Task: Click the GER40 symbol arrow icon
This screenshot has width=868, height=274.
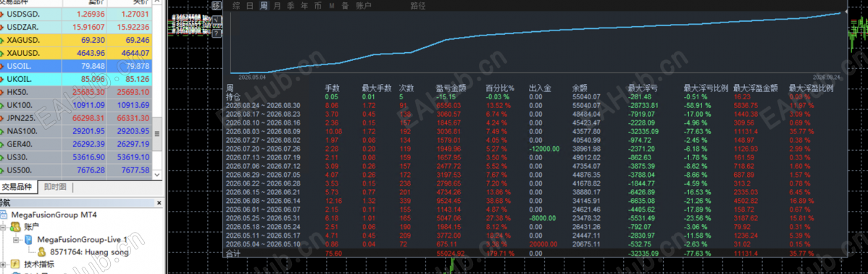Action: [2, 144]
